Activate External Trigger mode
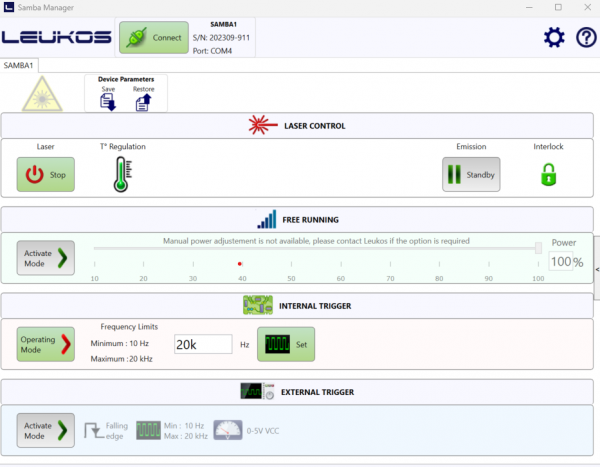This screenshot has width=600, height=467. 46,430
